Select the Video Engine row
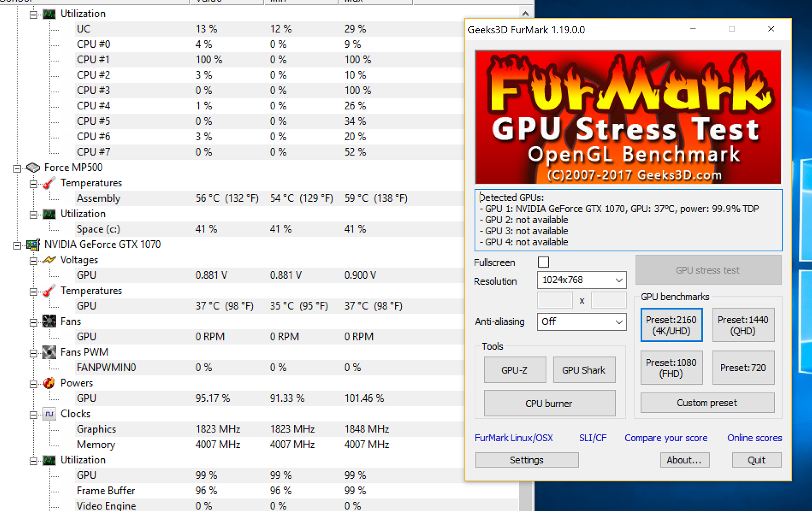The height and width of the screenshot is (511, 812). click(x=296, y=506)
